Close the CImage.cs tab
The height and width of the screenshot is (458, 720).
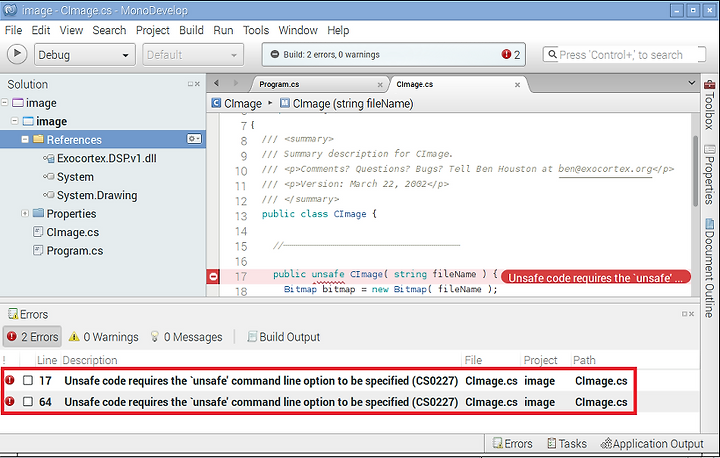[x=517, y=85]
